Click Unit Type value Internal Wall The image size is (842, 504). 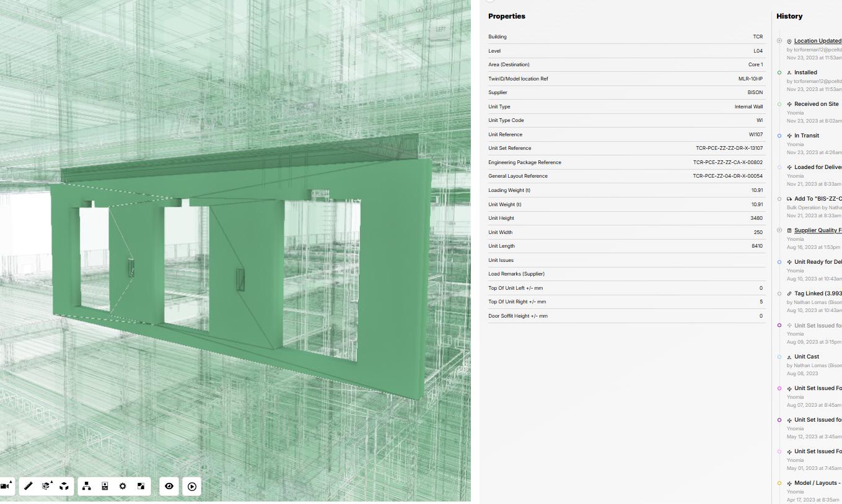(x=748, y=106)
